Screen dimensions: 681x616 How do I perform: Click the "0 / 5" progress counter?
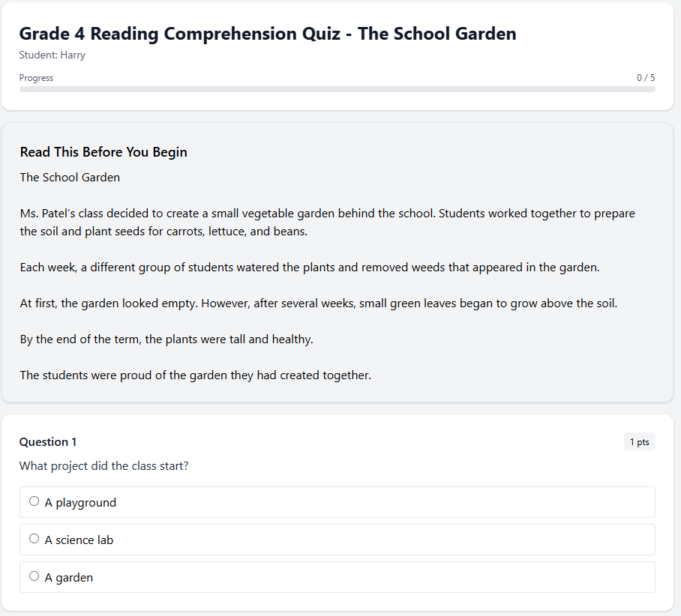point(646,77)
